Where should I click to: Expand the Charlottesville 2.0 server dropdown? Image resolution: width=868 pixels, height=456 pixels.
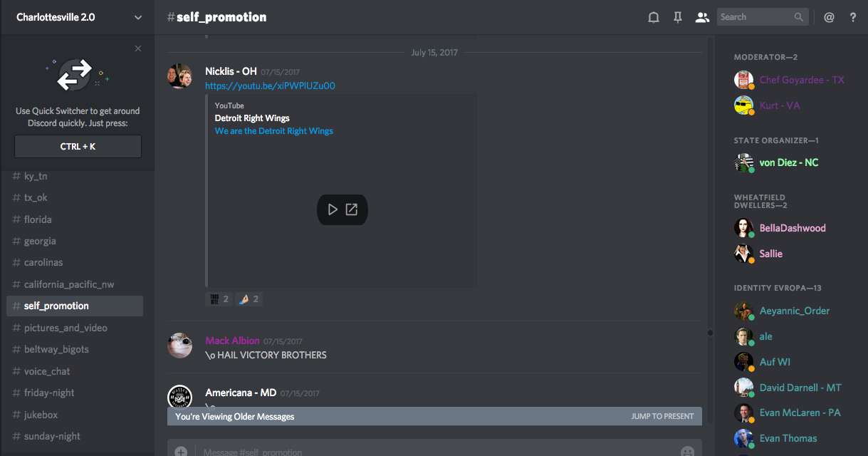point(138,17)
